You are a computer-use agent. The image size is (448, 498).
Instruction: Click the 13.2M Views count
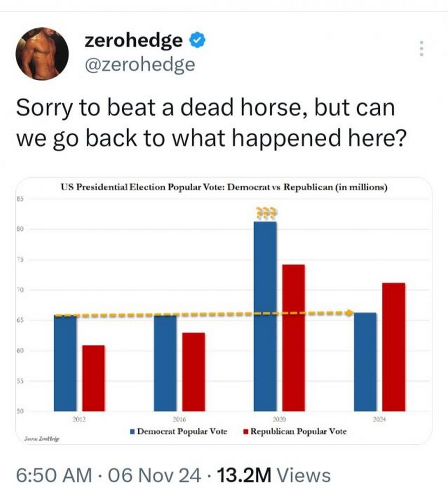(x=274, y=475)
